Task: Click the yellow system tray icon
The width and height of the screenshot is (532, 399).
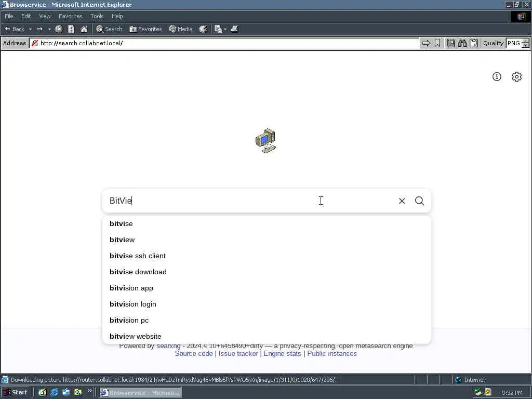Action: coord(487,392)
